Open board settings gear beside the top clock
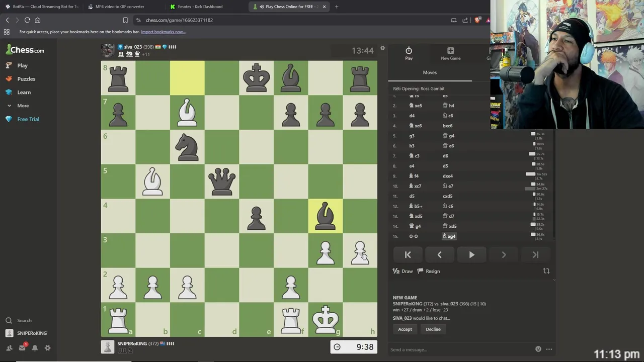 click(x=382, y=48)
